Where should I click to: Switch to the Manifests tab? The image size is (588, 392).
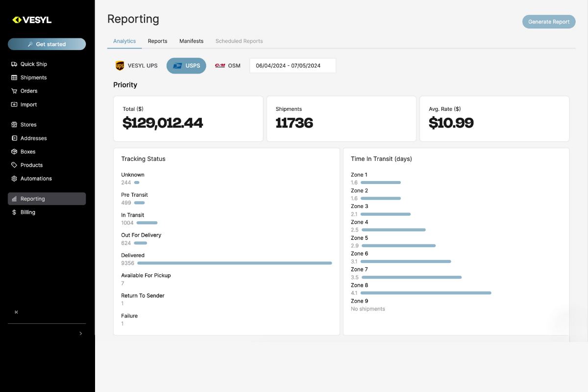tap(191, 41)
